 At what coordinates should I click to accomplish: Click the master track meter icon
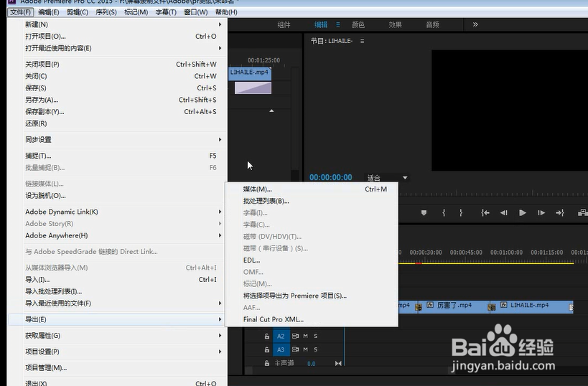tap(338, 363)
